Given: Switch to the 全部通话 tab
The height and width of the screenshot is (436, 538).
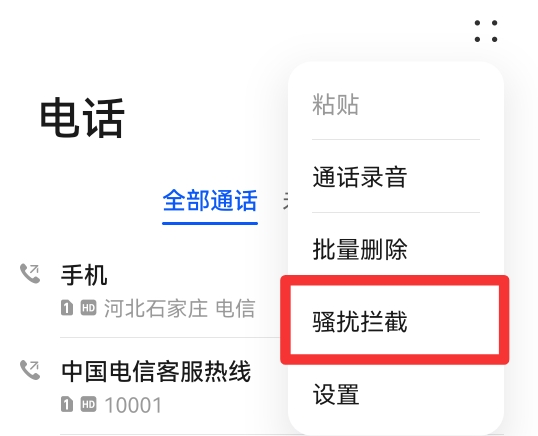Looking at the screenshot, I should click(210, 200).
